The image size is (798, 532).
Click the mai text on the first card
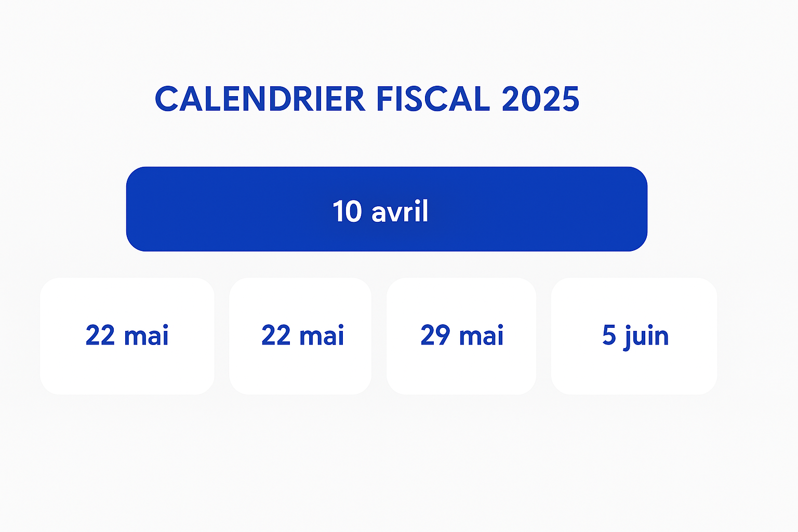pos(146,336)
